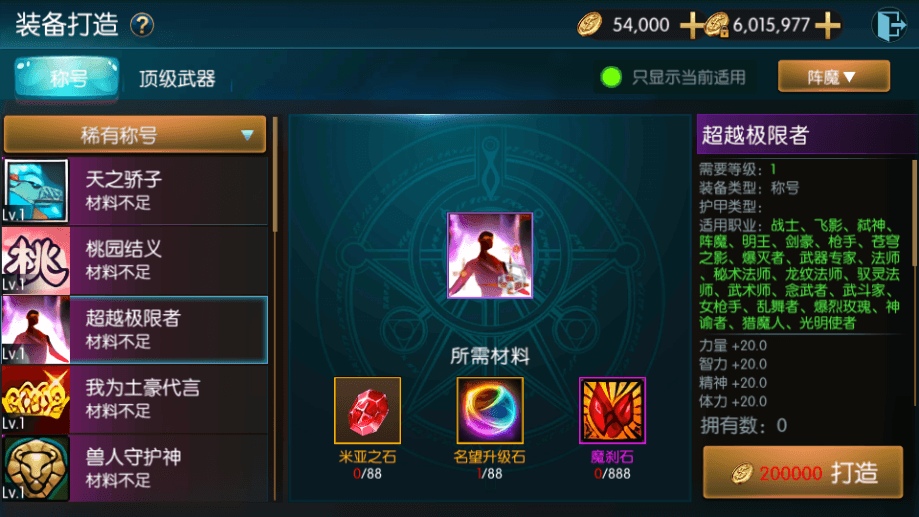The image size is (919, 517).
Task: Select 我为土豪代言 crown title
Action: tap(135, 399)
